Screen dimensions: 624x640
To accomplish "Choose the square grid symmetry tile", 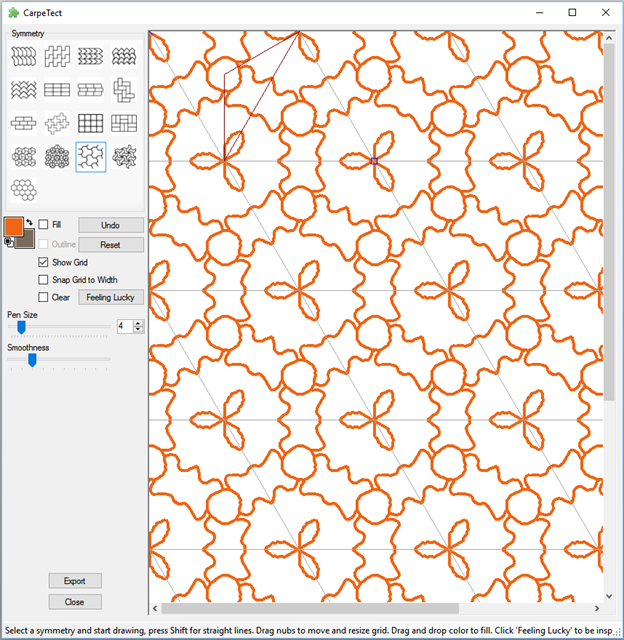I will point(91,122).
